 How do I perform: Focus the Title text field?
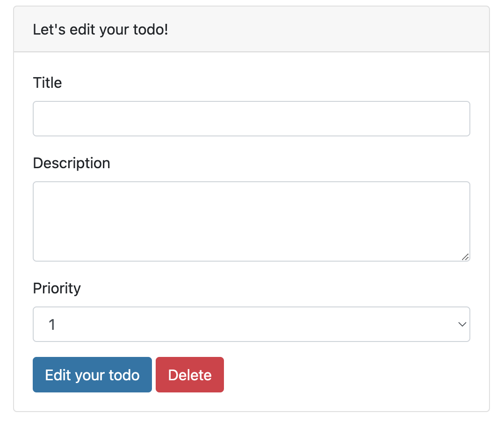click(x=251, y=119)
